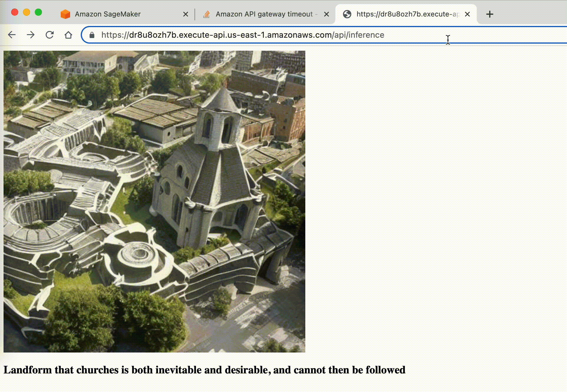Close the Amazon SageMaker tab

[186, 14]
